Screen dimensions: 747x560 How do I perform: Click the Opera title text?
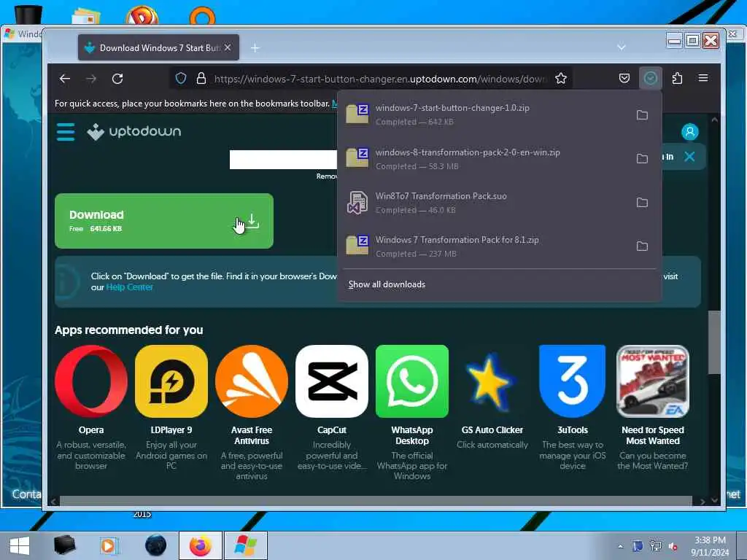[91, 430]
